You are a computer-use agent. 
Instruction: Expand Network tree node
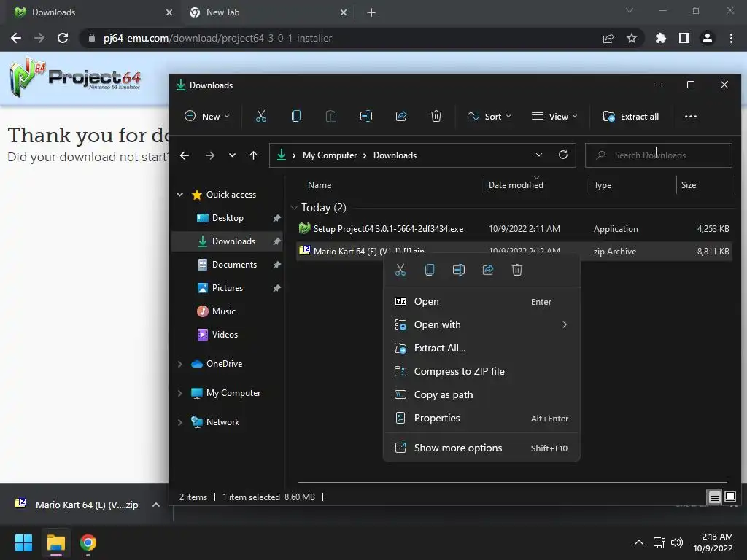pyautogui.click(x=180, y=422)
